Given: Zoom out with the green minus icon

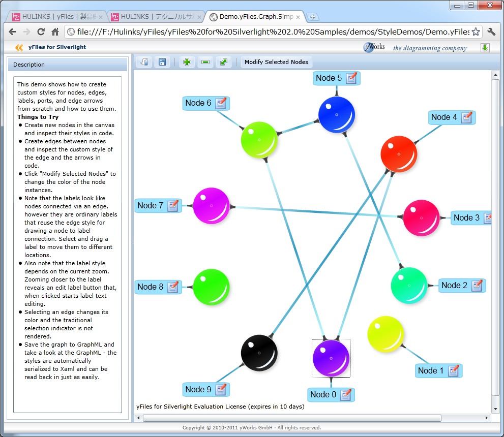Looking at the screenshot, I should tap(205, 62).
